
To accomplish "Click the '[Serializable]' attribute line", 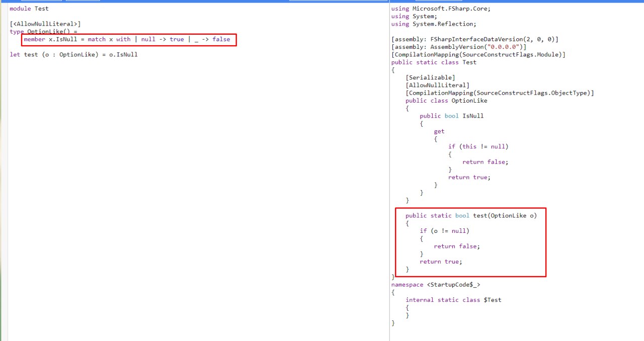I will 430,77.
